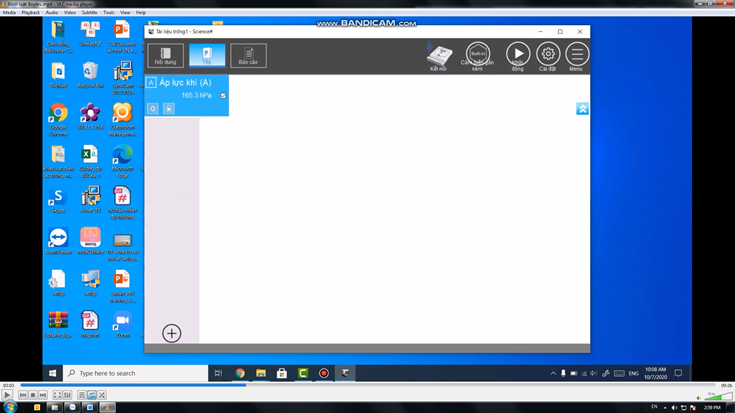The image size is (735, 413).
Task: Open the VLC Tools menu
Action: point(108,13)
